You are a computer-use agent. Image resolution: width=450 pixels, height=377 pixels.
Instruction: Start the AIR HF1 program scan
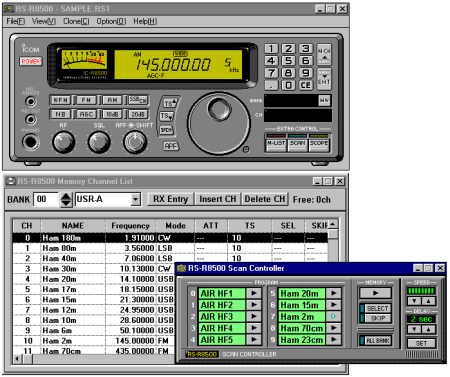[254, 293]
